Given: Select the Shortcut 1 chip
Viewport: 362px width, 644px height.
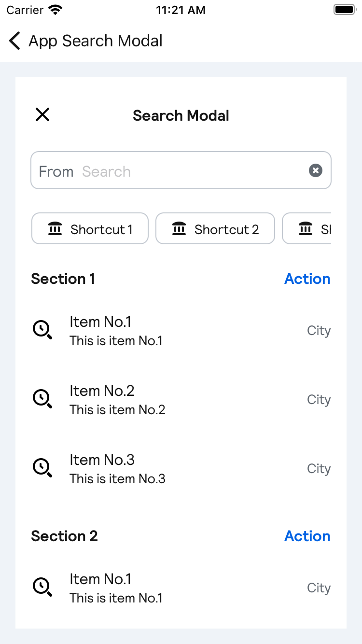Looking at the screenshot, I should click(90, 229).
